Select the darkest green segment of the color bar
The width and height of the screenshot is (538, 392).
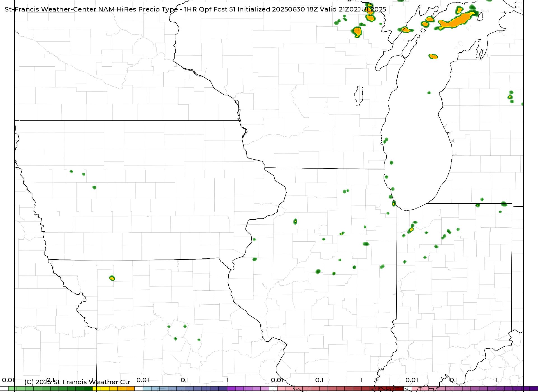[x=88, y=389]
